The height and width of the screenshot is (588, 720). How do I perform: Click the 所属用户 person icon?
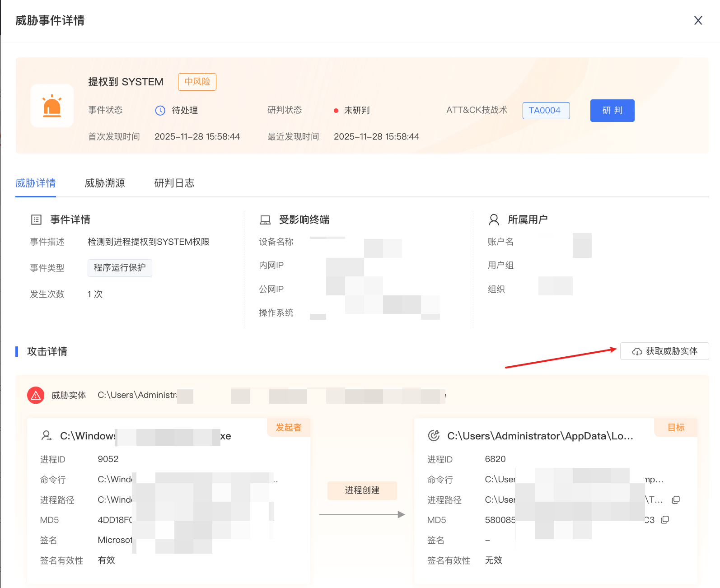coord(494,220)
